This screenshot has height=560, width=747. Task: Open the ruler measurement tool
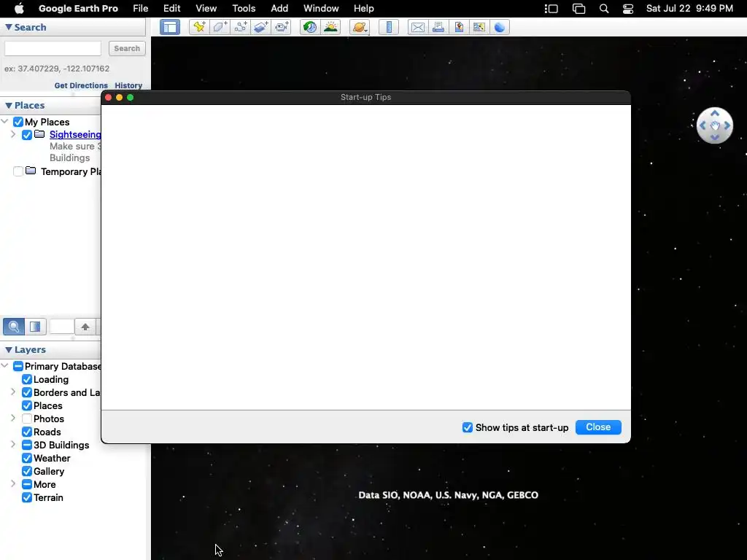tap(389, 27)
